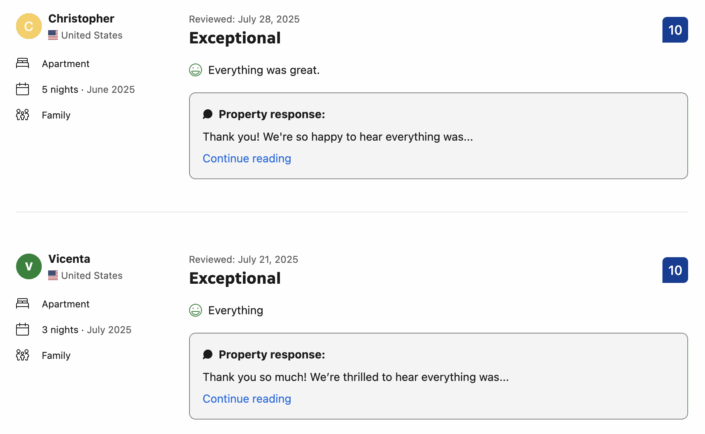
Task: Click calendar icon next to 3 nights
Action: [22, 329]
